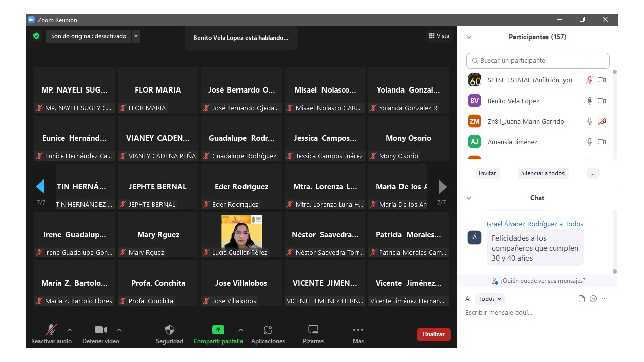The width and height of the screenshot is (644, 362).
Task: Reactivar audio with the microphone button
Action: point(51,330)
